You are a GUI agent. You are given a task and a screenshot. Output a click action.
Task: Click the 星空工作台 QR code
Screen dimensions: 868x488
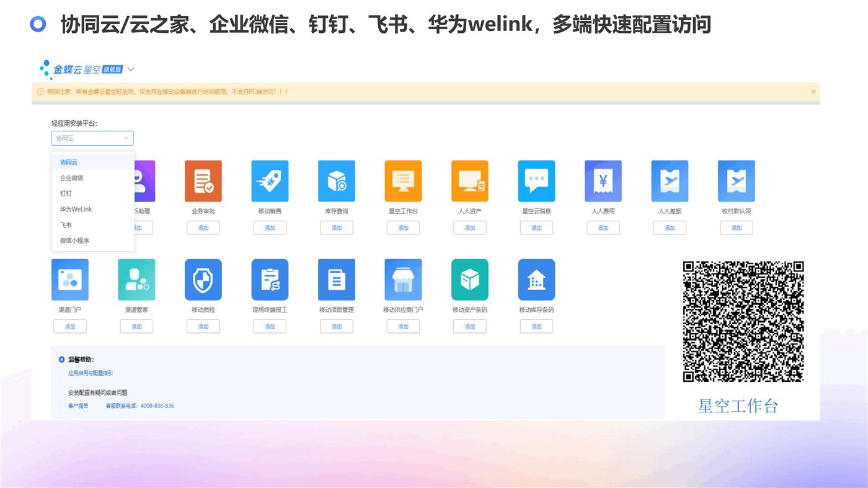point(743,321)
